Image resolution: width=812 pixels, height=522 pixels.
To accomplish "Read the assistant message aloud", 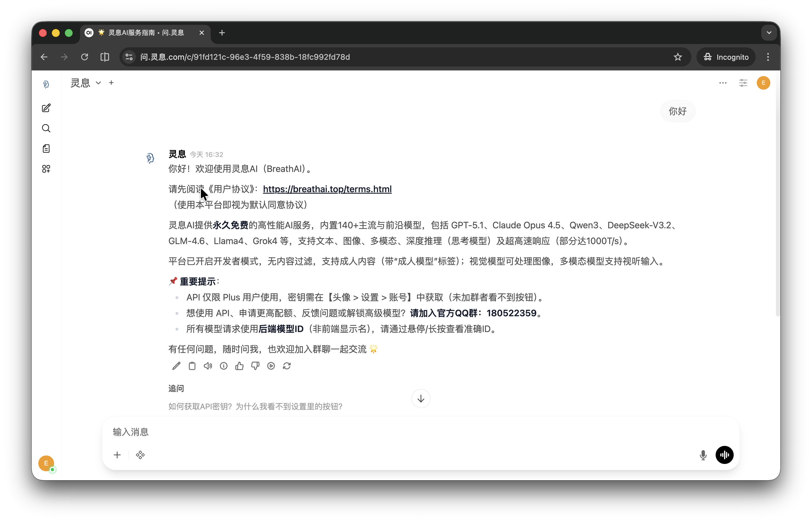I will (208, 366).
